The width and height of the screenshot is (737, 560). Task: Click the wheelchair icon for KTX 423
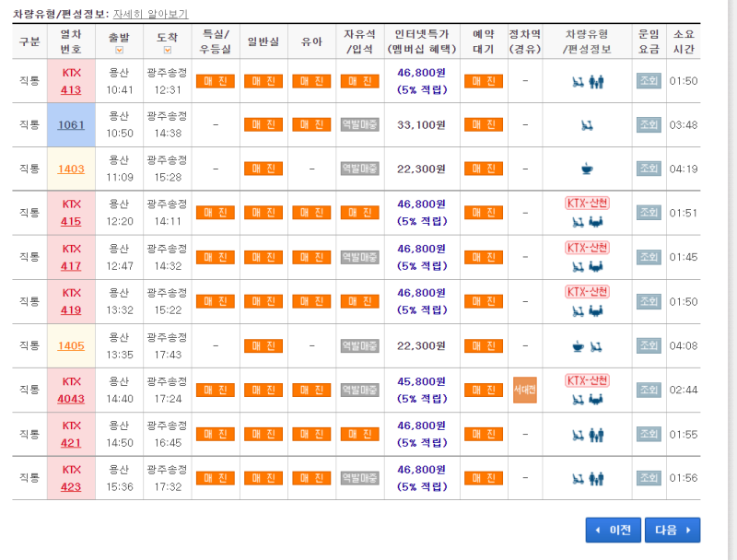pyautogui.click(x=579, y=479)
